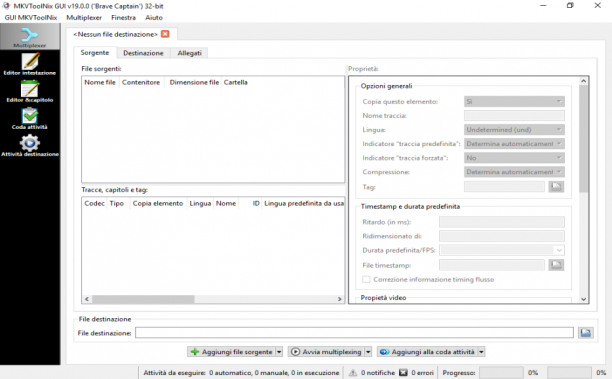Open the Multiplexer menu
This screenshot has height=379, width=612.
point(84,18)
